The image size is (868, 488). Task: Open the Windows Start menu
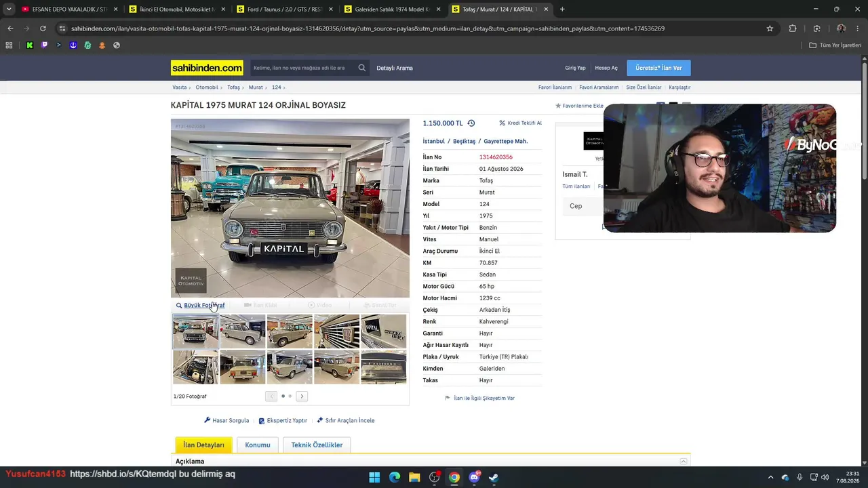click(x=374, y=477)
